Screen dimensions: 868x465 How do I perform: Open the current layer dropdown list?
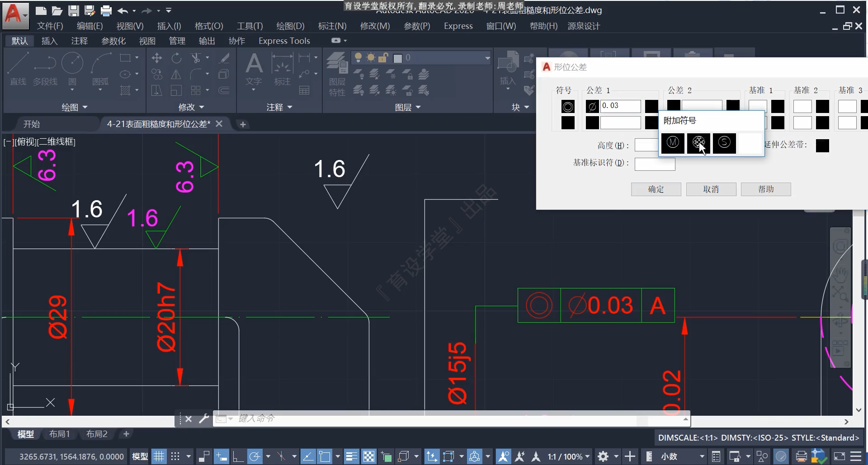click(487, 58)
